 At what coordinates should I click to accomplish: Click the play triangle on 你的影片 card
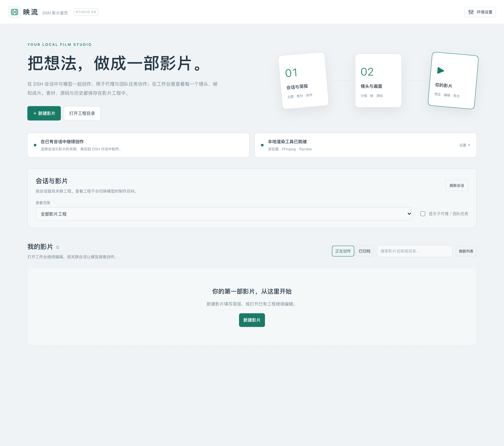441,70
